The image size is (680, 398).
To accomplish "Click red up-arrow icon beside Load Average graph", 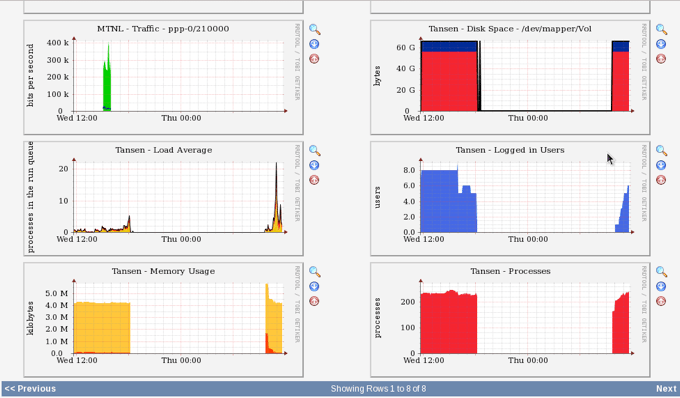I will (x=314, y=179).
